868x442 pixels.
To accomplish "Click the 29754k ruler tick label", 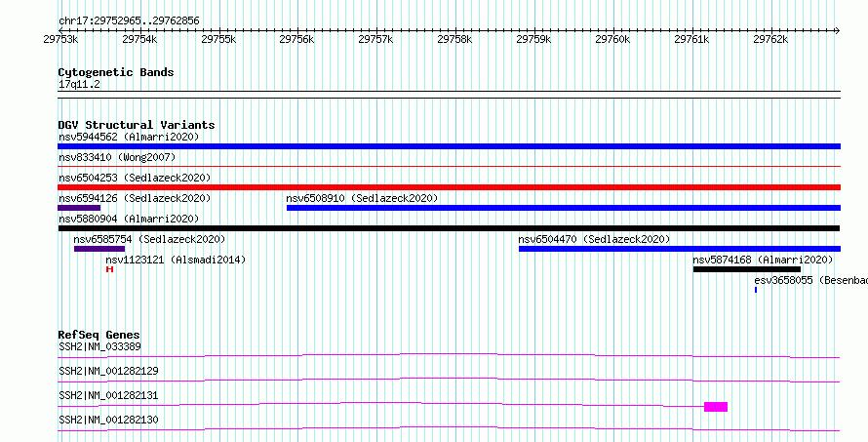I will click(139, 39).
